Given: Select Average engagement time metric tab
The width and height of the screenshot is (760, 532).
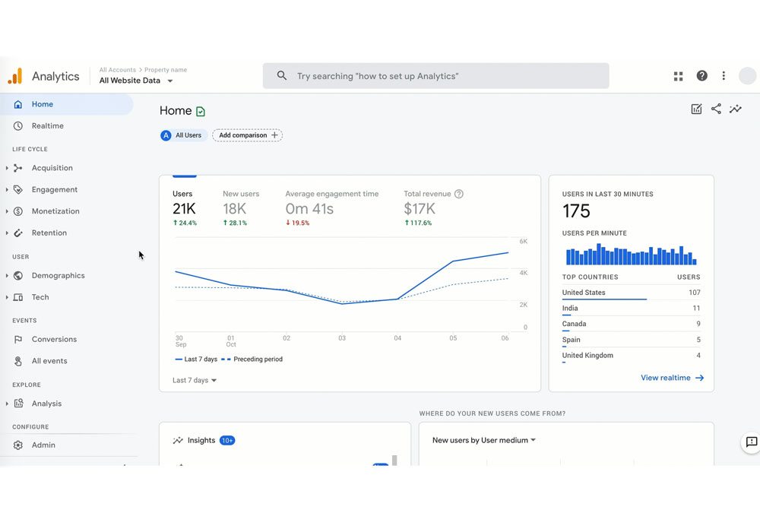Looking at the screenshot, I should click(331, 209).
